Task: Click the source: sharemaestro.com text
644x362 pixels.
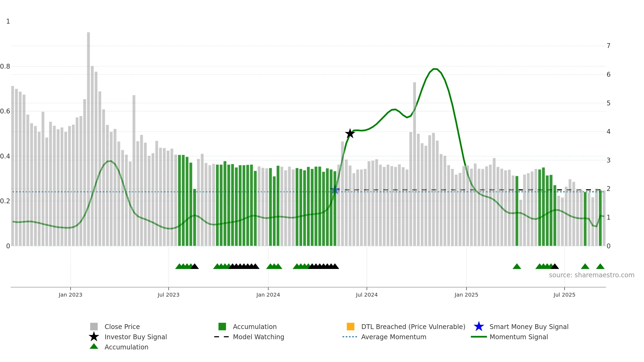Action: click(x=592, y=275)
